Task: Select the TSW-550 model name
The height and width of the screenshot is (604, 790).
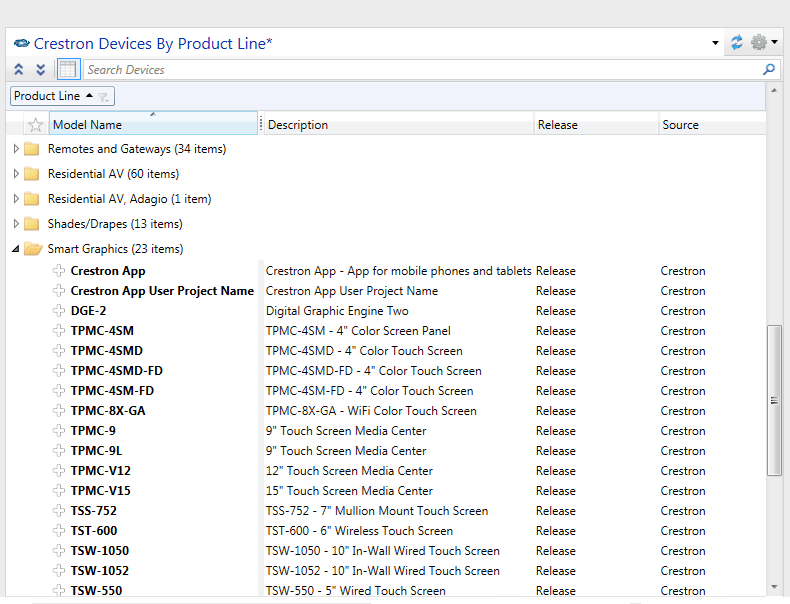Action: tap(96, 590)
